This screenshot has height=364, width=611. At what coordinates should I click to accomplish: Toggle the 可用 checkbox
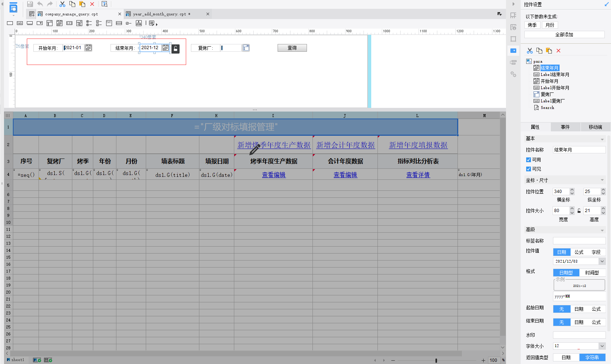click(x=528, y=160)
